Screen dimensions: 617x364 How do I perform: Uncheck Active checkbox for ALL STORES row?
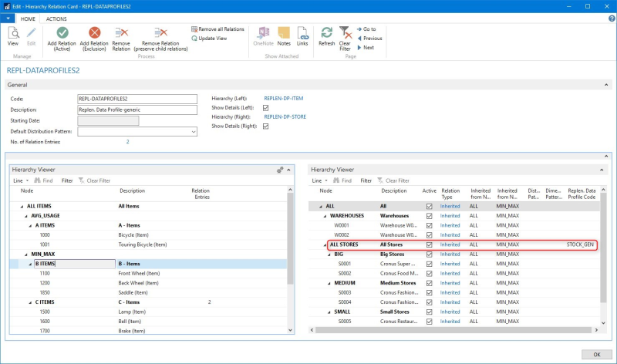tap(430, 244)
